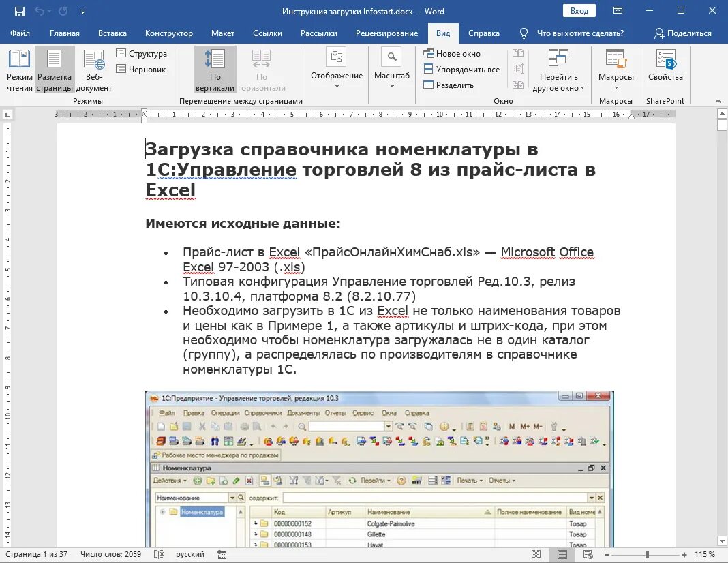Switch to the Рассылки tab
The width and height of the screenshot is (728, 563).
(x=319, y=33)
